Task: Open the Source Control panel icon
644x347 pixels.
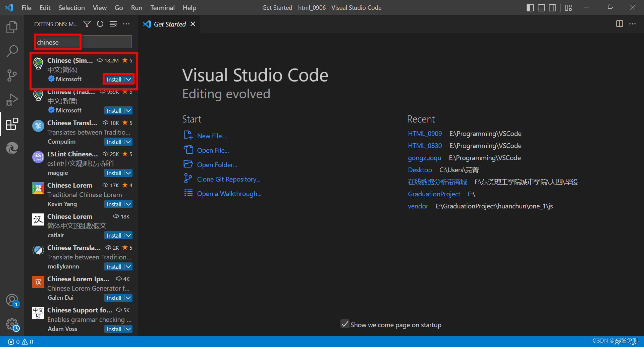Action: click(x=12, y=75)
